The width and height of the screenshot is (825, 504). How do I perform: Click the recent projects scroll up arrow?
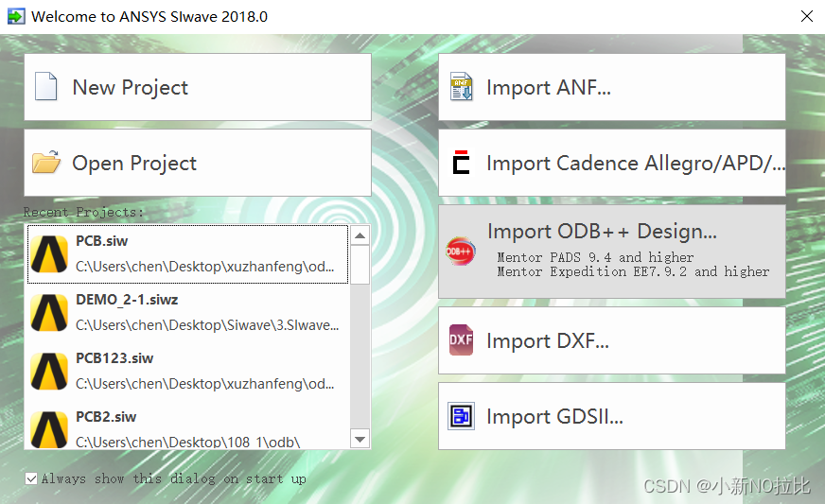pyautogui.click(x=360, y=235)
